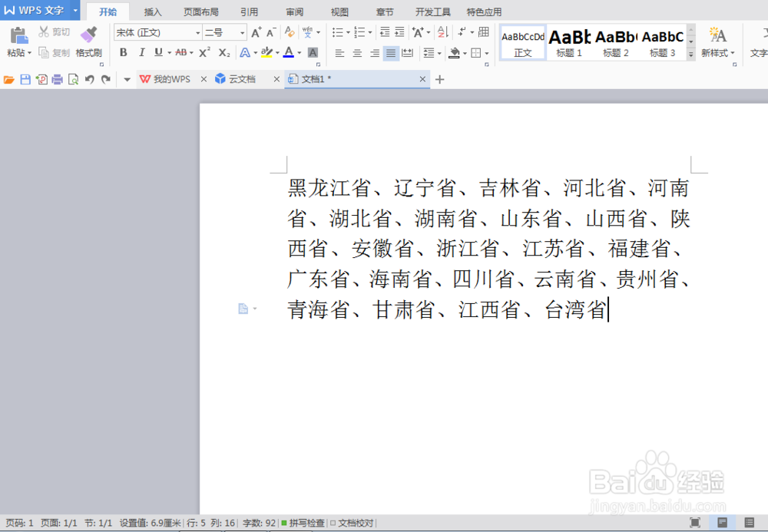Toggle bold formatting
This screenshot has height=532, width=768.
tap(123, 52)
